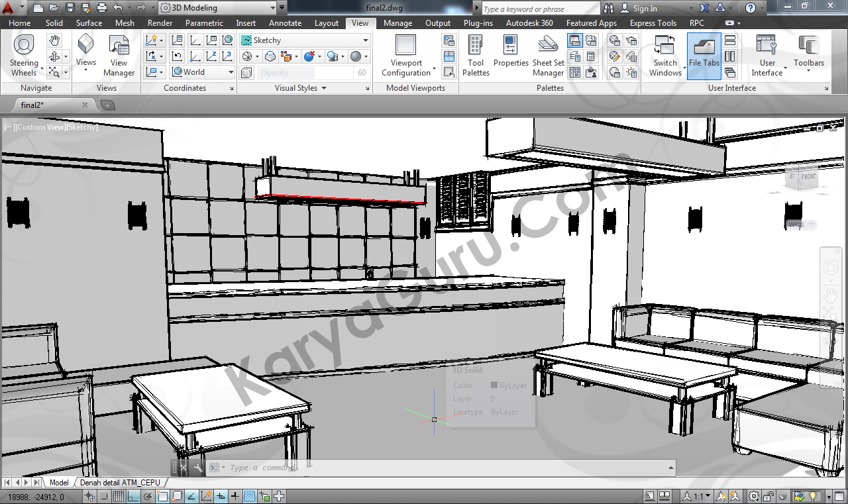Toggle grid display in status bar
848x504 pixels.
tap(119, 497)
